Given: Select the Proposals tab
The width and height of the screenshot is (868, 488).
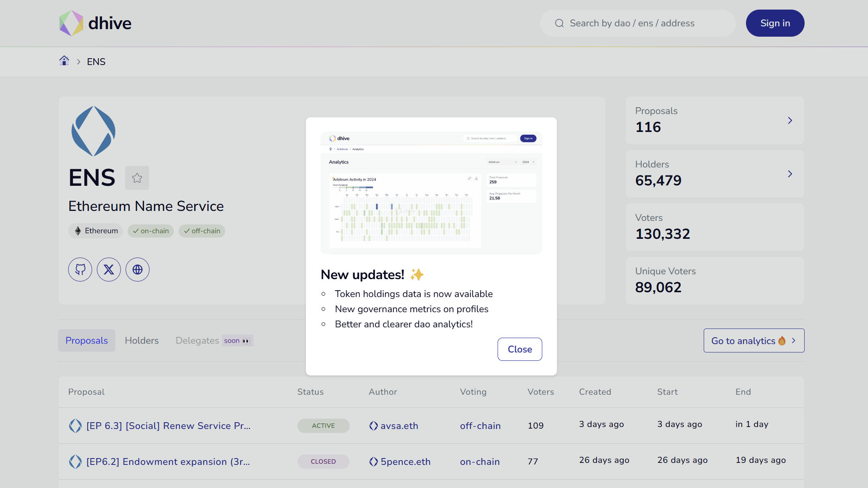Looking at the screenshot, I should 87,340.
